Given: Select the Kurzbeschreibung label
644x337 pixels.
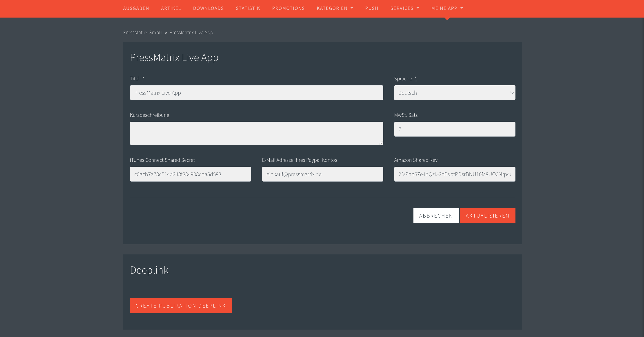Looking at the screenshot, I should click(x=149, y=115).
